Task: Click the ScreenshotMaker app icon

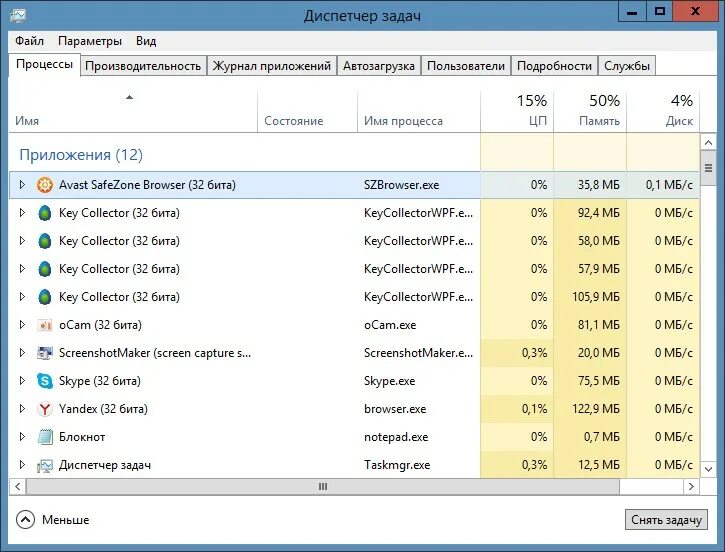Action: [45, 353]
